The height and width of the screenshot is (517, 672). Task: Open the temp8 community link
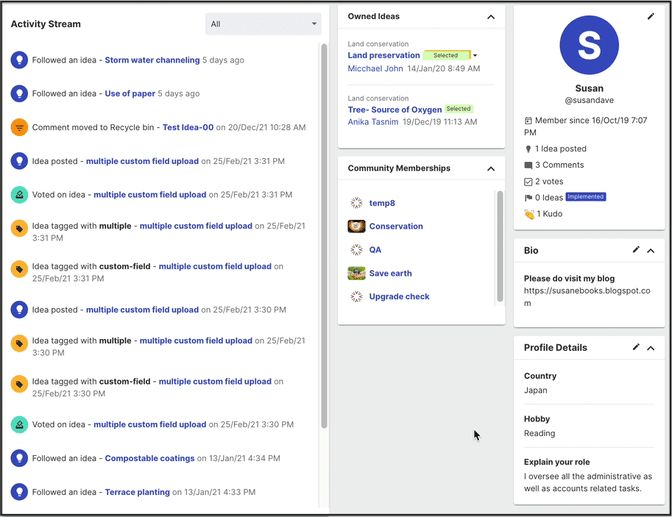click(382, 203)
